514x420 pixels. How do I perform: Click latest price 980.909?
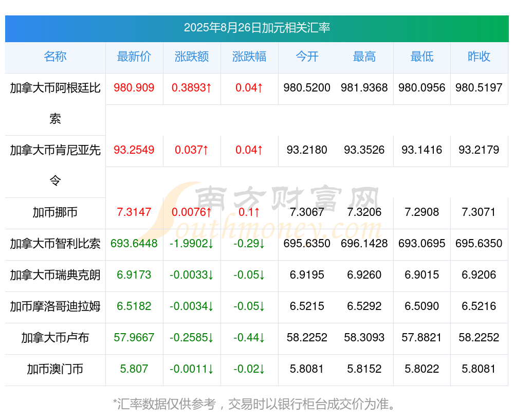coord(134,88)
